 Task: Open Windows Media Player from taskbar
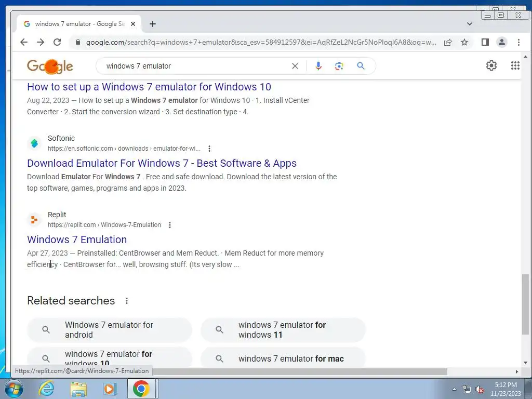coord(110,389)
